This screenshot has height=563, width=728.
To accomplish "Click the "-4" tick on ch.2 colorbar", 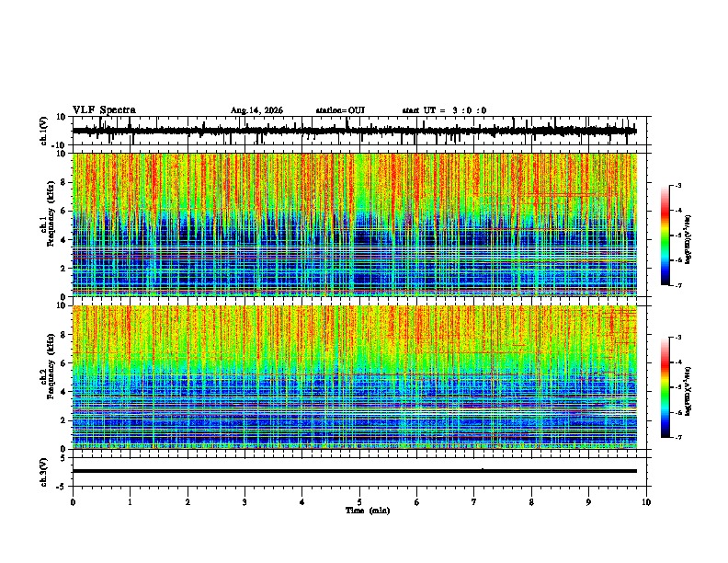I will click(x=678, y=362).
